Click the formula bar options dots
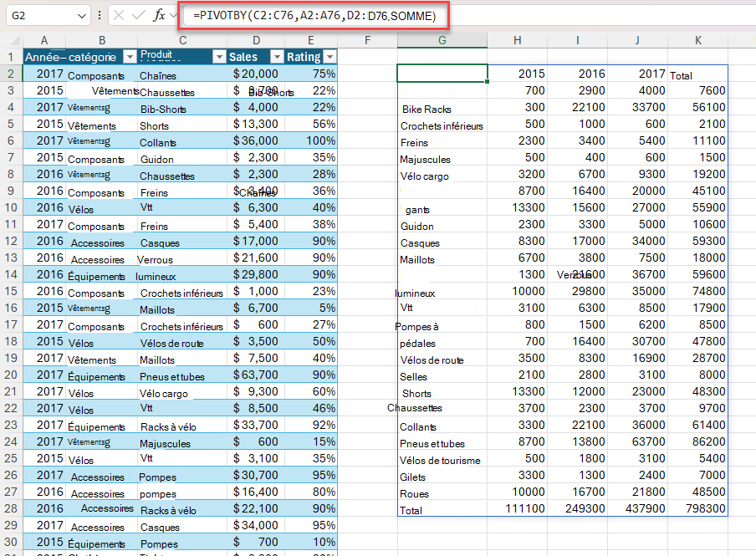 100,15
